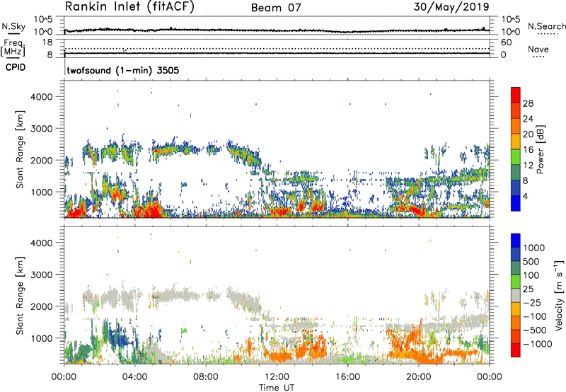The width and height of the screenshot is (566, 392).
Task: Click the solid line sample under N.Sky
Action: [x=13, y=33]
